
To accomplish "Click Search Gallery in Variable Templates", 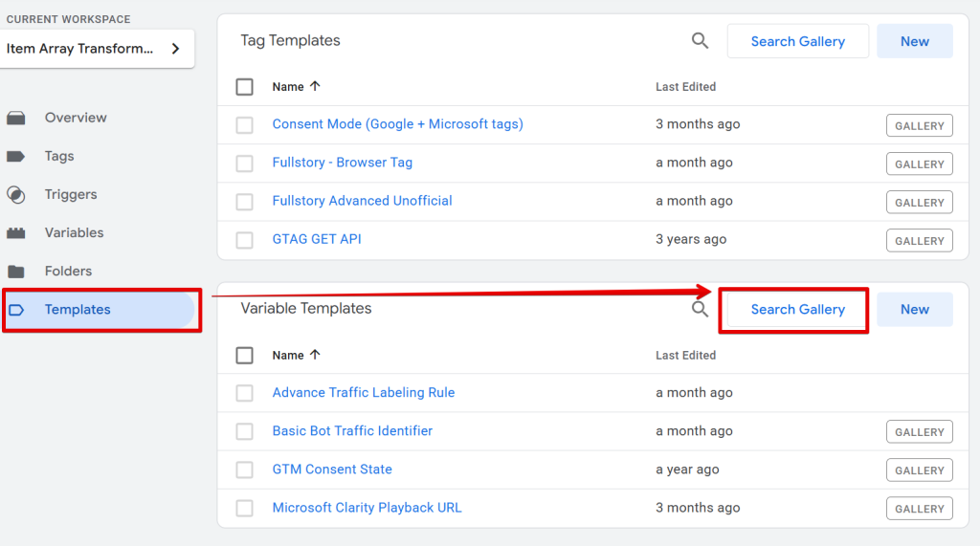I will pyautogui.click(x=797, y=310).
